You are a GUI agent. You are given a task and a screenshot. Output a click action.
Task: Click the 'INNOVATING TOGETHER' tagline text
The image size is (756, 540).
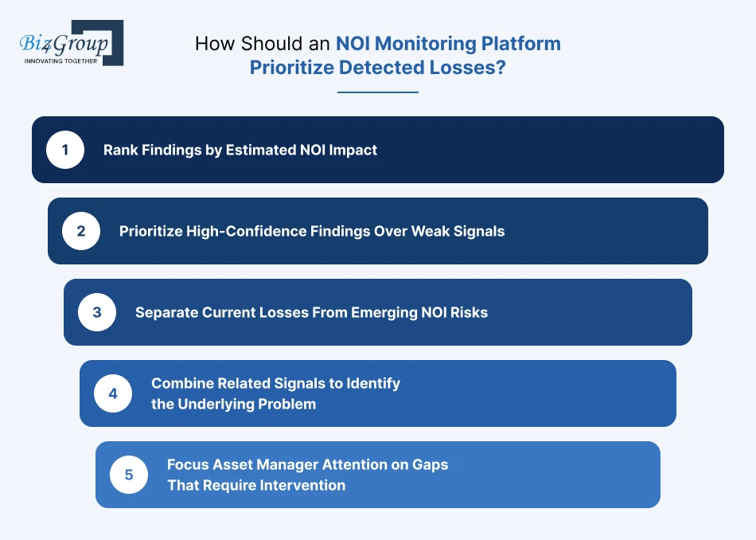point(60,61)
